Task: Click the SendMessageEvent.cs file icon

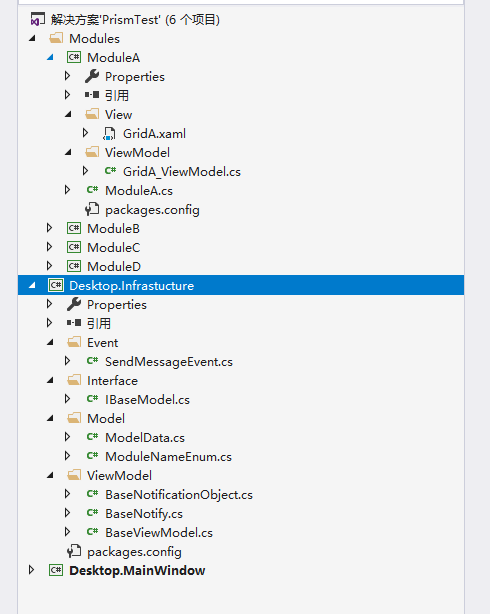Action: [x=92, y=361]
